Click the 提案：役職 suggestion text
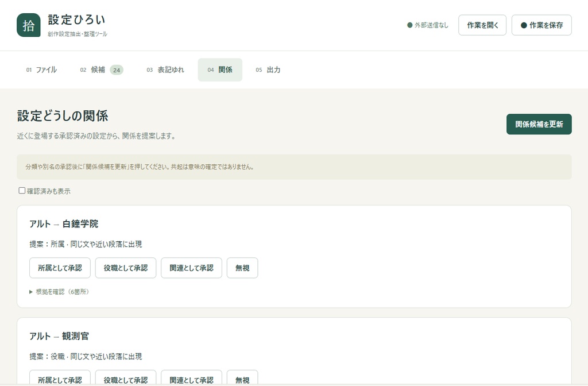This screenshot has height=386, width=588. (x=86, y=356)
